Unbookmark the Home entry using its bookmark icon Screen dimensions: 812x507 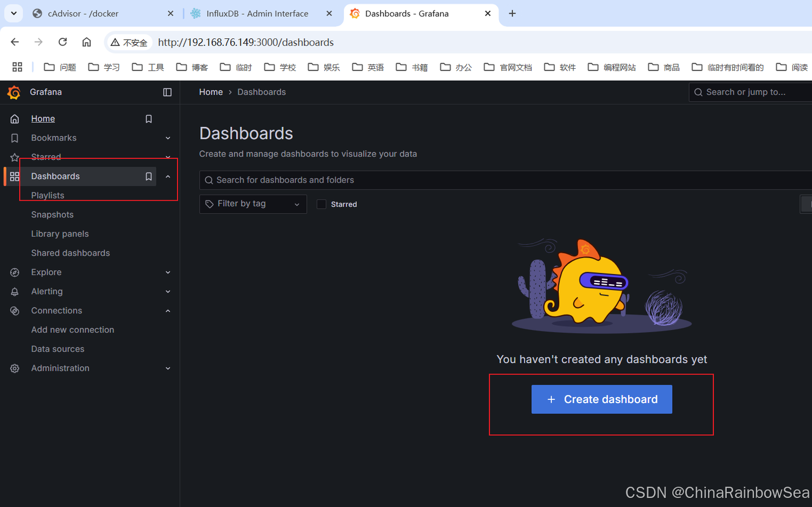148,118
